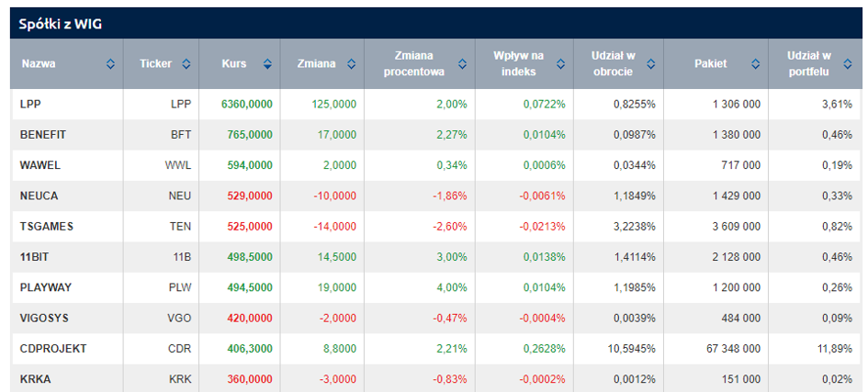Click the portfolio share 3,61%
The height and width of the screenshot is (392, 868).
tap(838, 104)
